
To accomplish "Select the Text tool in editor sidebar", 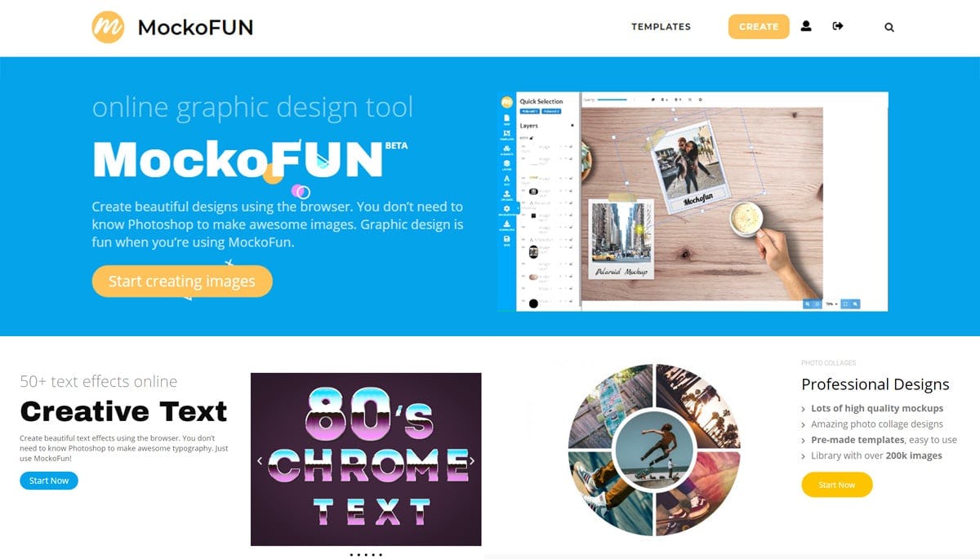I will tap(506, 180).
